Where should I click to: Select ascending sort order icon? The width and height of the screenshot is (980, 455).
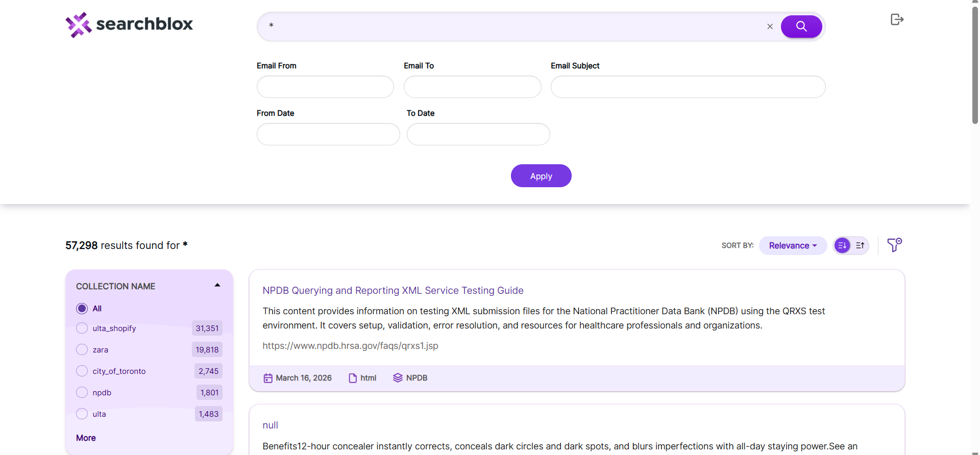click(x=860, y=245)
